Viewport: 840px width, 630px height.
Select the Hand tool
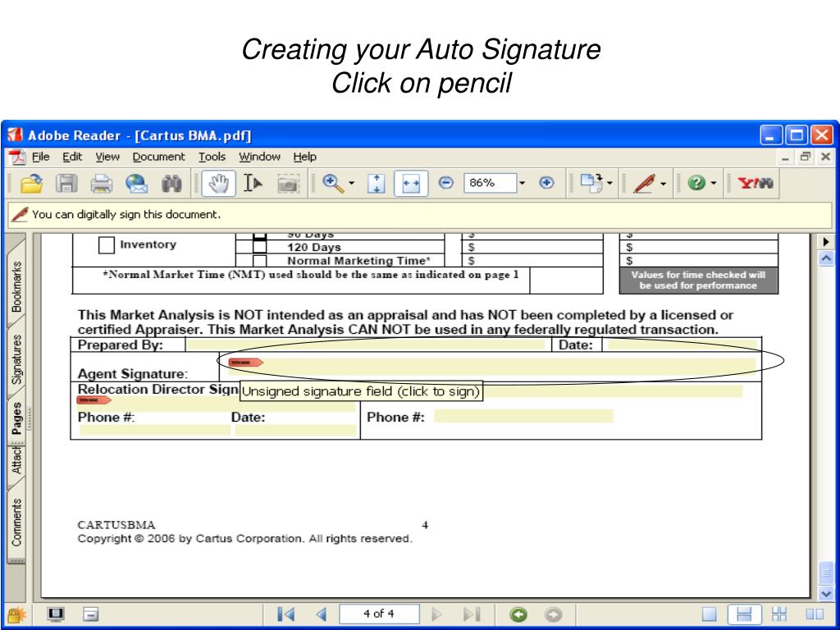pyautogui.click(x=218, y=183)
